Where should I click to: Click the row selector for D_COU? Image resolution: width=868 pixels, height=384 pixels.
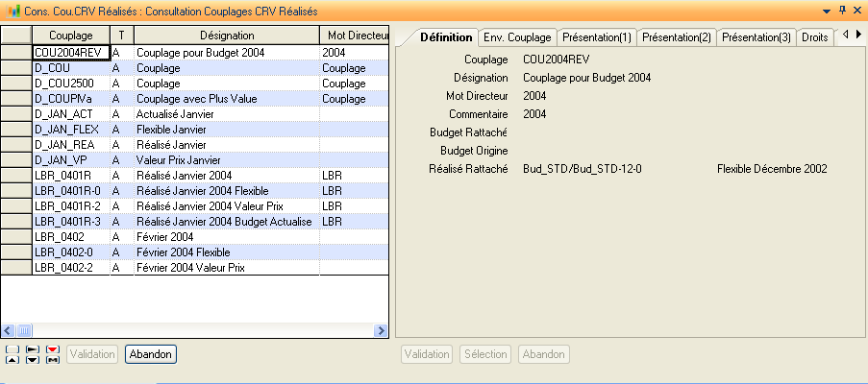(x=16, y=68)
